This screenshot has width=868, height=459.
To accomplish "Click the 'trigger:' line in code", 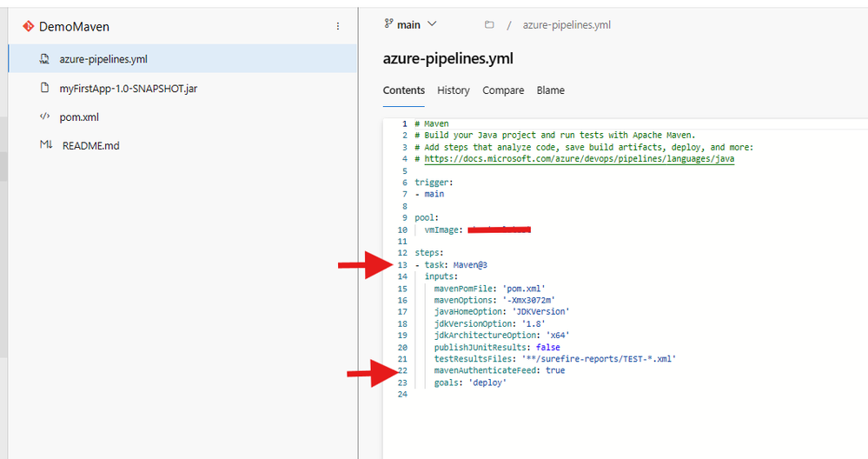I will [x=433, y=183].
